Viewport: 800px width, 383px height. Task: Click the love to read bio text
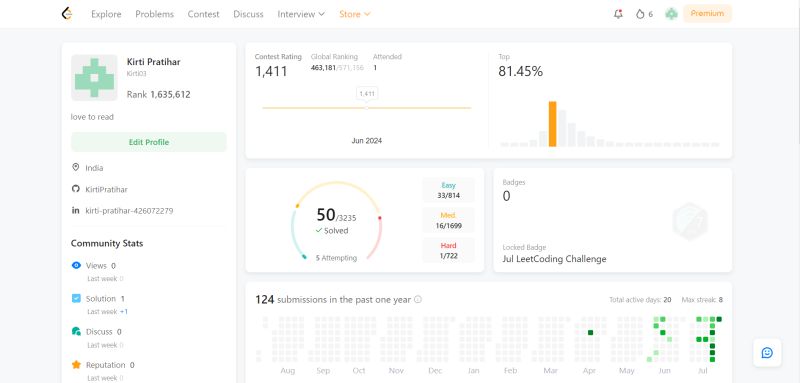pos(92,117)
